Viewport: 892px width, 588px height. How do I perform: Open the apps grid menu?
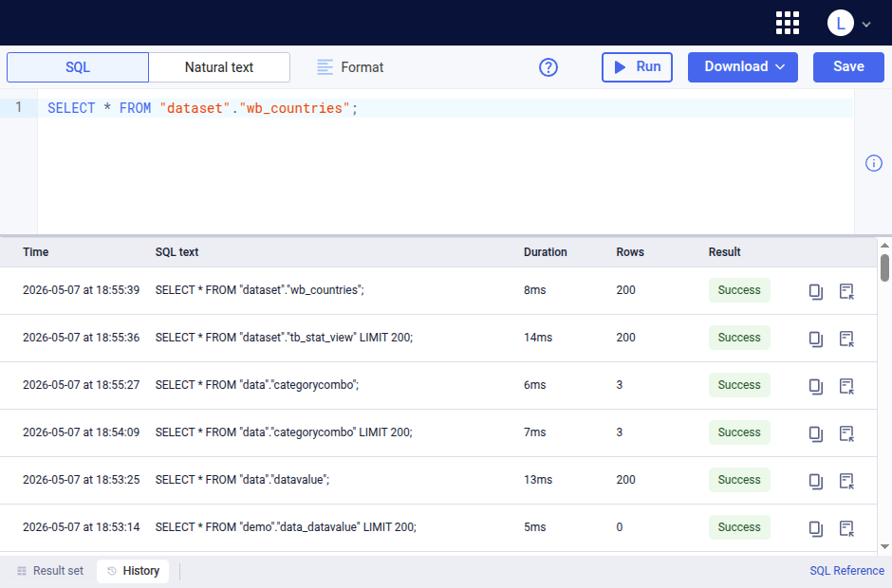coord(788,24)
